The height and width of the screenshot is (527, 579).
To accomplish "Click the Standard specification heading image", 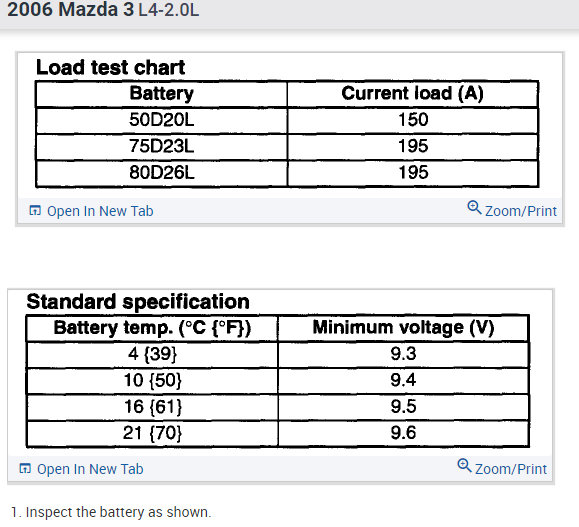I will pyautogui.click(x=138, y=301).
